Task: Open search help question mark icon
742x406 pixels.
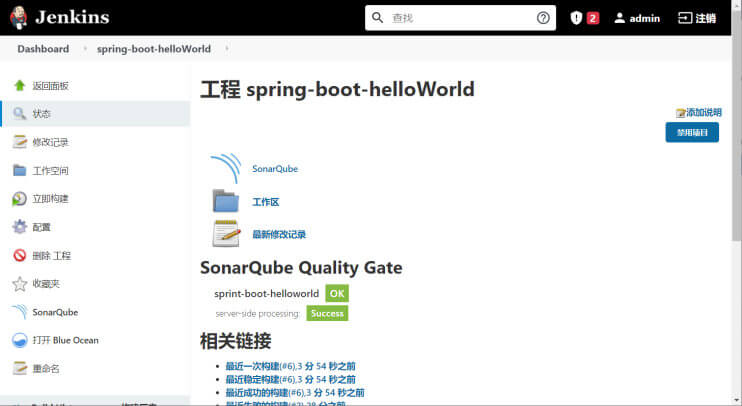Action: click(x=543, y=18)
